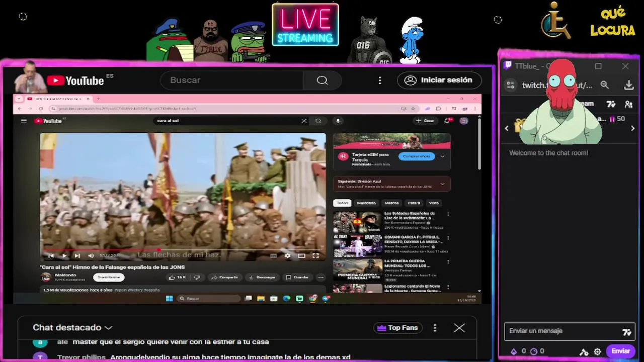Click the outer YouTube logo
Image resolution: width=644 pixels, height=362 pixels.
pos(75,80)
